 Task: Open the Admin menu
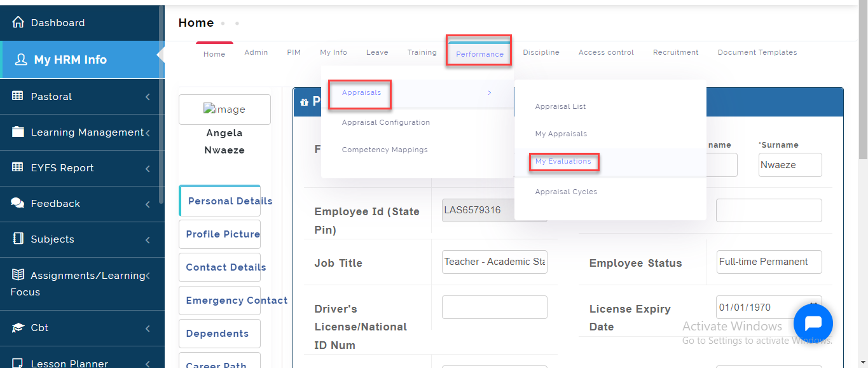256,52
